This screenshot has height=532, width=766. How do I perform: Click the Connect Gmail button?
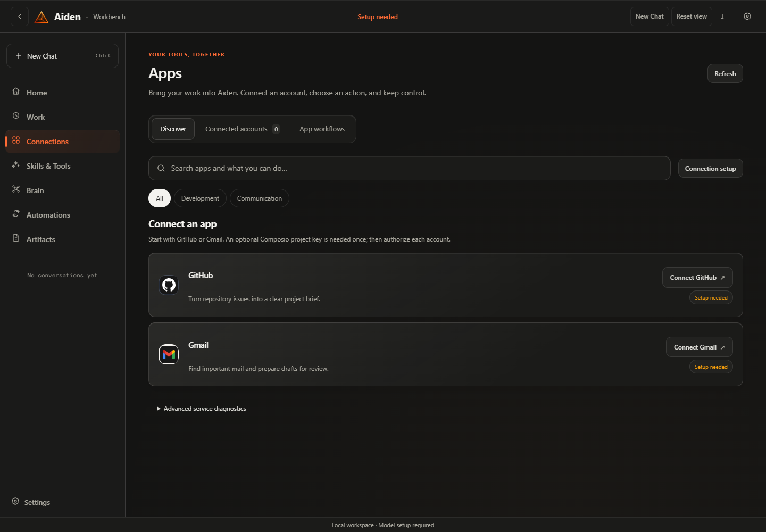click(x=700, y=347)
